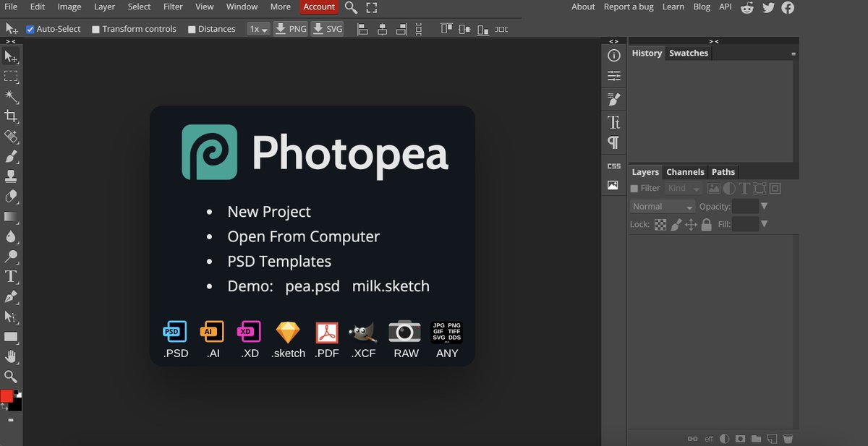Image resolution: width=868 pixels, height=446 pixels.
Task: Open the Paragraph panel icon
Action: click(x=613, y=142)
